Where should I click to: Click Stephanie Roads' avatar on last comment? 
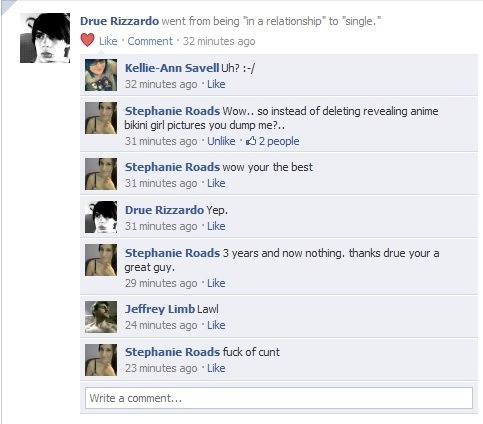point(101,360)
